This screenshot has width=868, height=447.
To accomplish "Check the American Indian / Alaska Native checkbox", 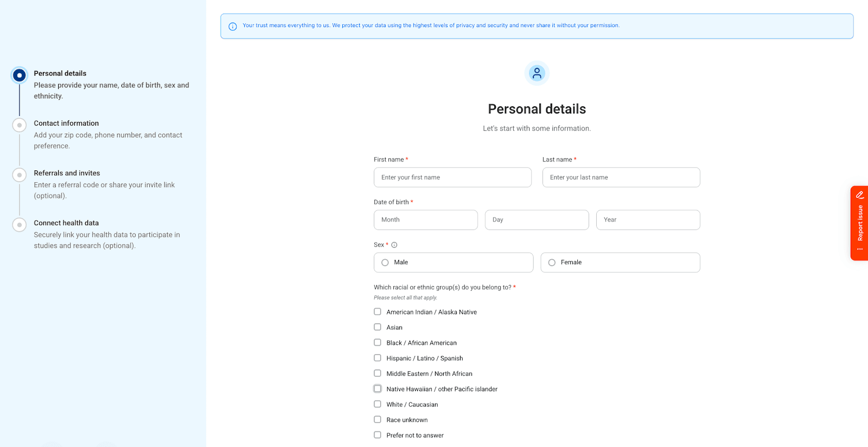I will point(377,311).
